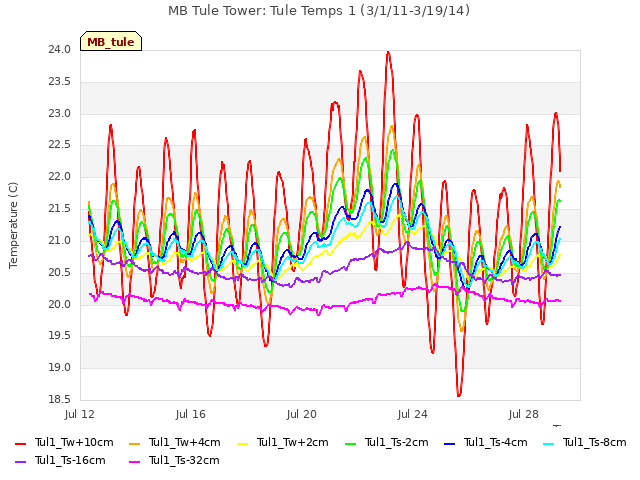The height and width of the screenshot is (480, 640).
Task: Click the Temperature (C) axis label
Action: (x=13, y=225)
